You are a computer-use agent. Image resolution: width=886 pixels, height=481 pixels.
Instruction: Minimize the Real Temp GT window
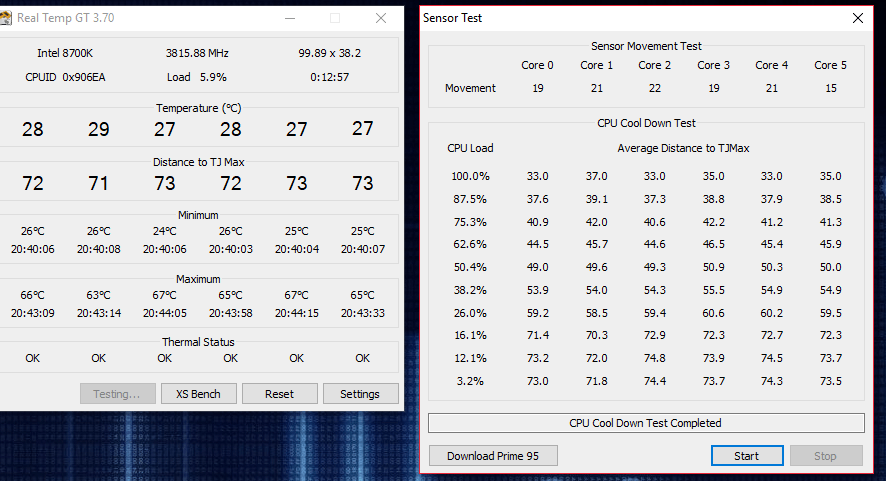pyautogui.click(x=289, y=18)
